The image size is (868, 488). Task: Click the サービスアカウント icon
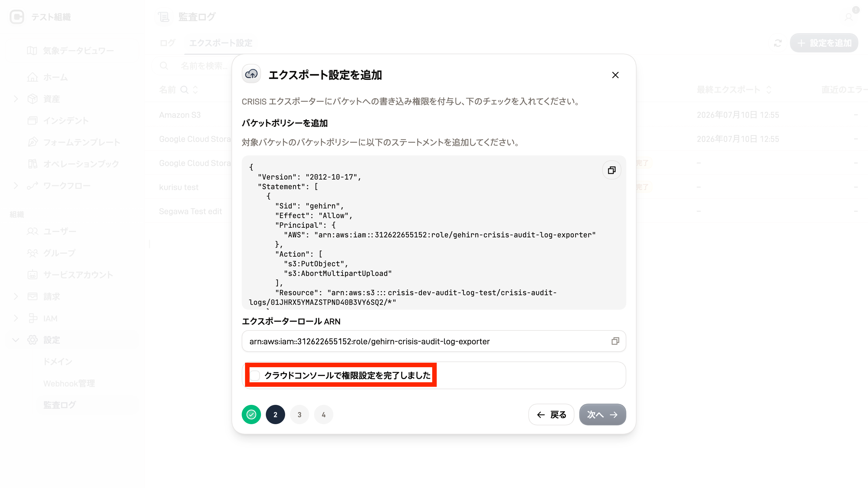click(x=32, y=275)
